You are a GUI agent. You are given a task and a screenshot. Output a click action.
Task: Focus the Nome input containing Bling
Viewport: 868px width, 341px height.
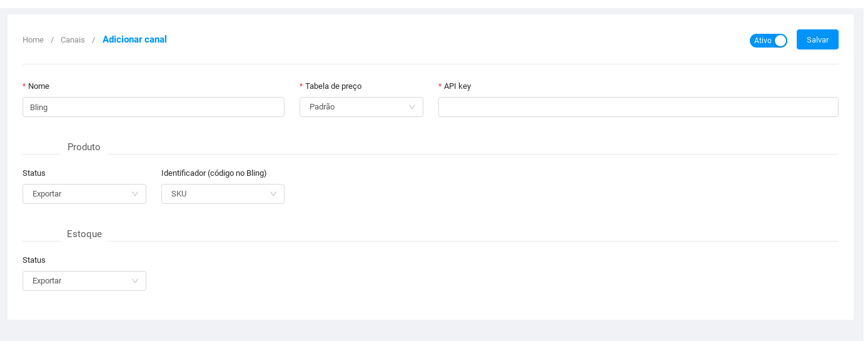click(x=153, y=107)
